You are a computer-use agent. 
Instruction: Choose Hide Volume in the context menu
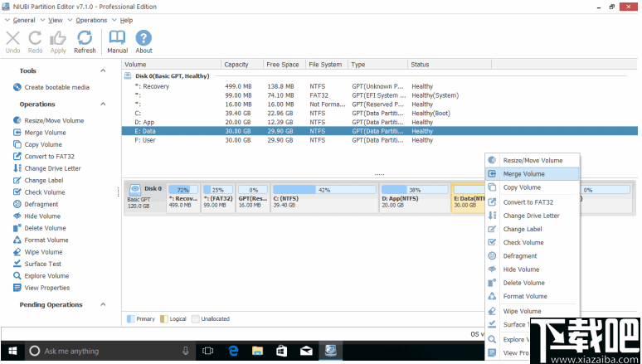click(533, 269)
